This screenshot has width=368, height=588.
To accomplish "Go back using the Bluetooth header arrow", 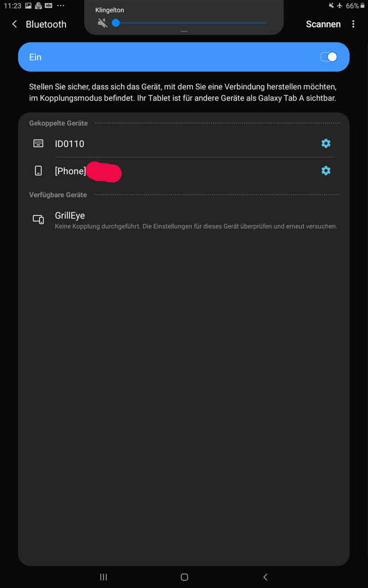I will (x=15, y=24).
